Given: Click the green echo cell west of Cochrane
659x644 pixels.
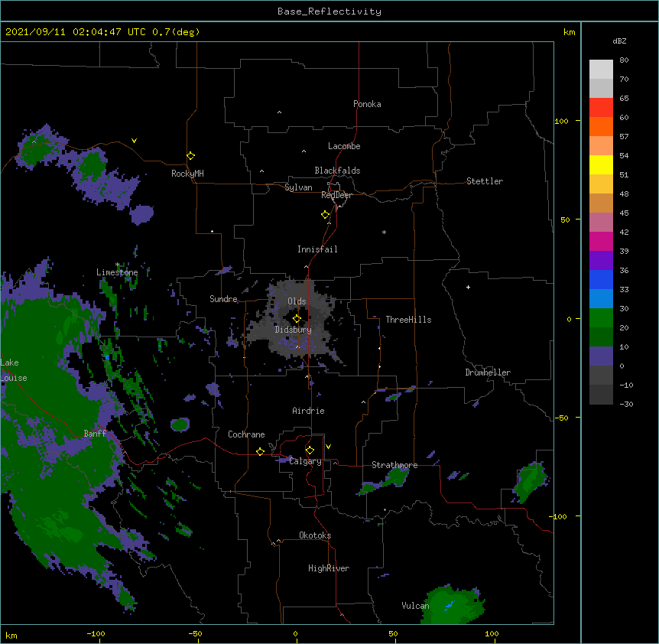Looking at the screenshot, I should click(180, 424).
